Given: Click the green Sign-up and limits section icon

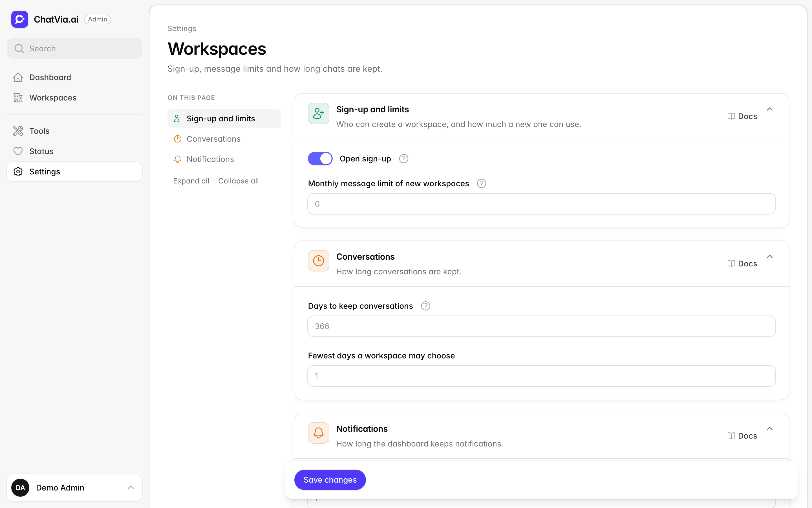Looking at the screenshot, I should coord(318,113).
